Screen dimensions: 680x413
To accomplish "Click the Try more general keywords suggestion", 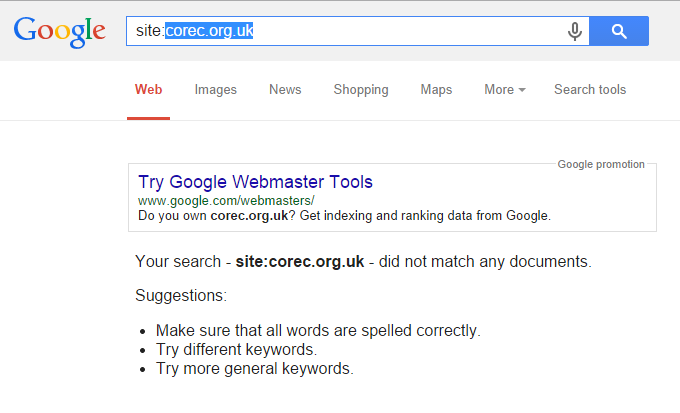I will point(255,369).
